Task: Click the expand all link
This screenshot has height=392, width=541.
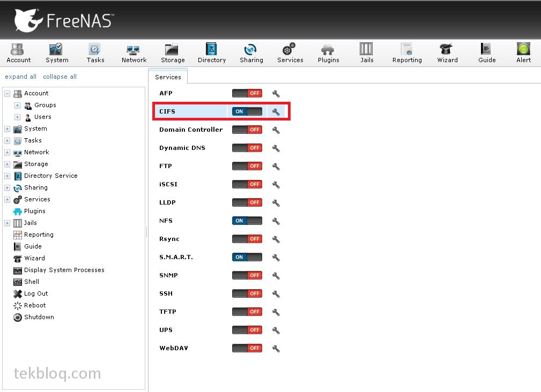Action: [21, 77]
